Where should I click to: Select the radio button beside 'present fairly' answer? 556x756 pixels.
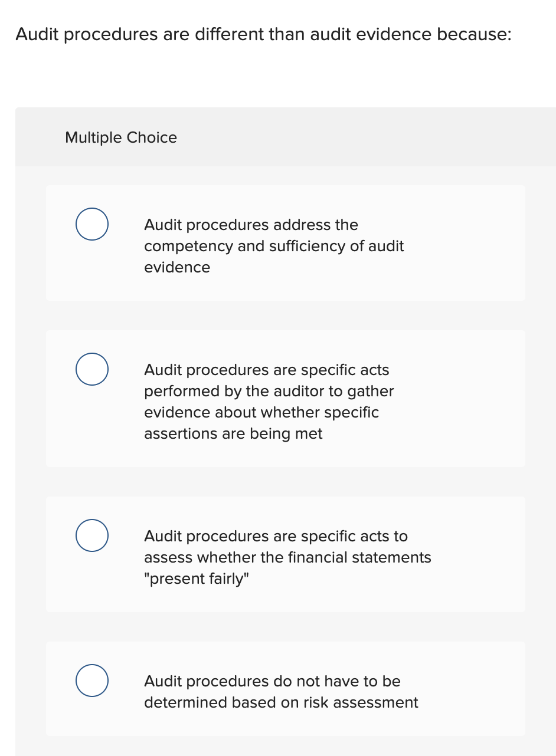pyautogui.click(x=92, y=535)
